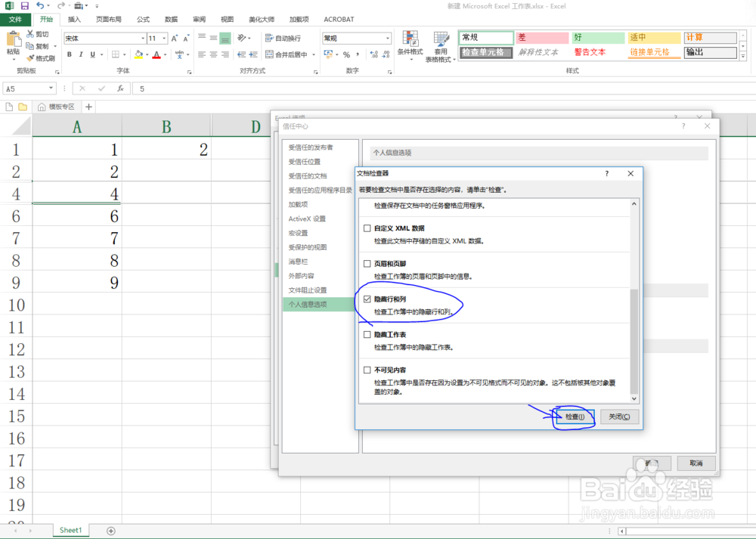Open the number format dropdown (常规)
The width and height of the screenshot is (756, 539).
click(x=388, y=38)
